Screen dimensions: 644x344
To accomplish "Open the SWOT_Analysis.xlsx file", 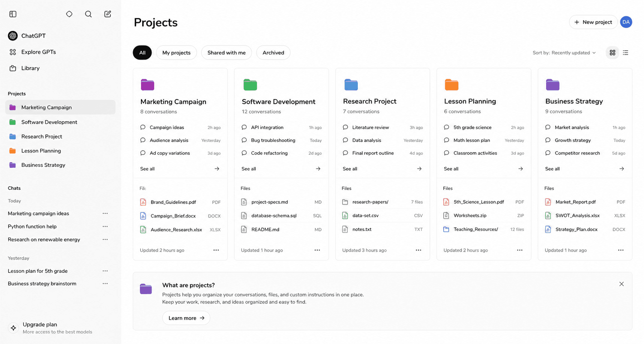I will pos(585,216).
